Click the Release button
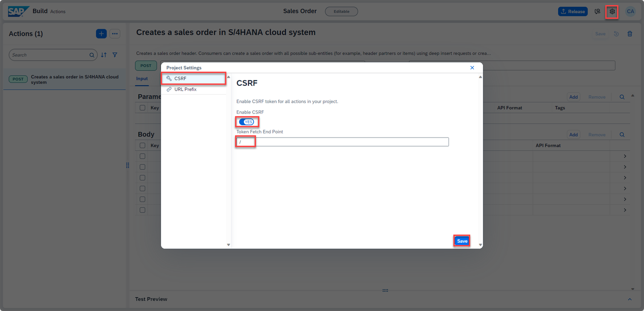 coord(573,12)
